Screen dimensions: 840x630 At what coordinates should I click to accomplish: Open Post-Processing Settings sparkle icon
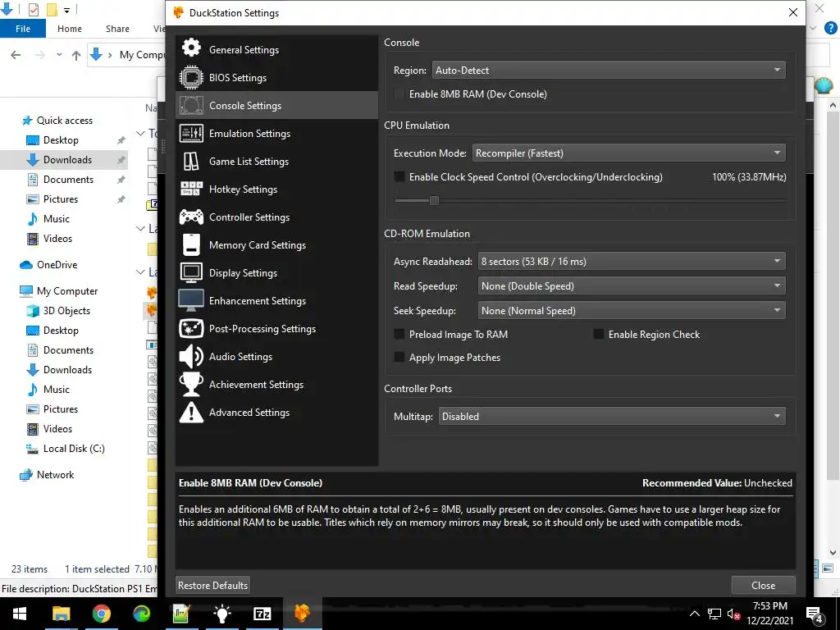(x=191, y=328)
